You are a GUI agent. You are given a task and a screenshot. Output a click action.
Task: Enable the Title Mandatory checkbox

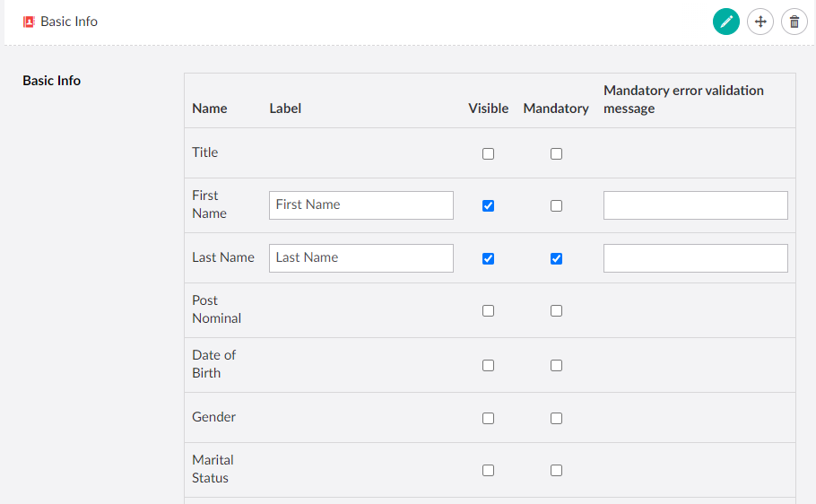pyautogui.click(x=556, y=153)
